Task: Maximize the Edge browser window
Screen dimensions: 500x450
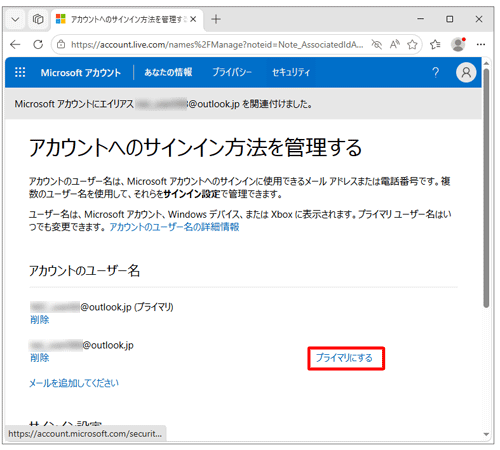Action: pyautogui.click(x=450, y=19)
